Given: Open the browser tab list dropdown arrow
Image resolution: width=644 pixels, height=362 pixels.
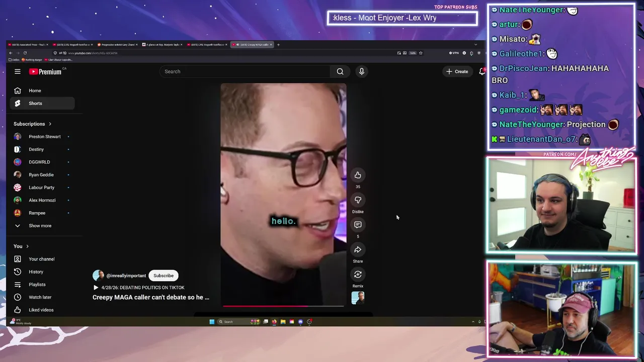Looking at the screenshot, I should tap(475, 45).
